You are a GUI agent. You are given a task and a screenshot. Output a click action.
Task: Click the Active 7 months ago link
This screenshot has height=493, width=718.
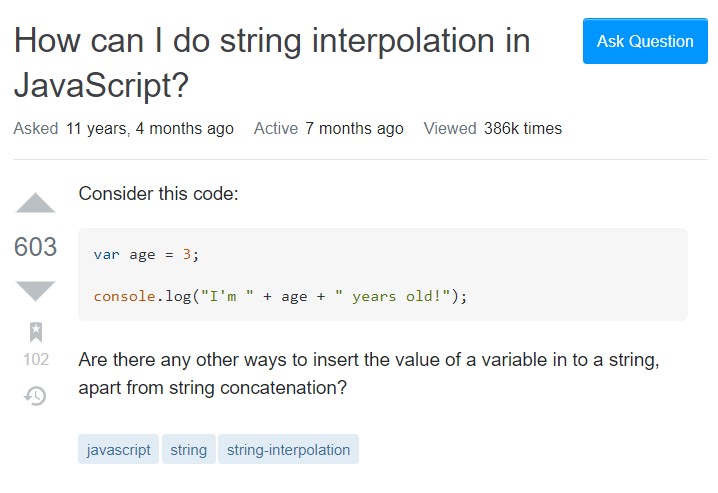click(329, 129)
